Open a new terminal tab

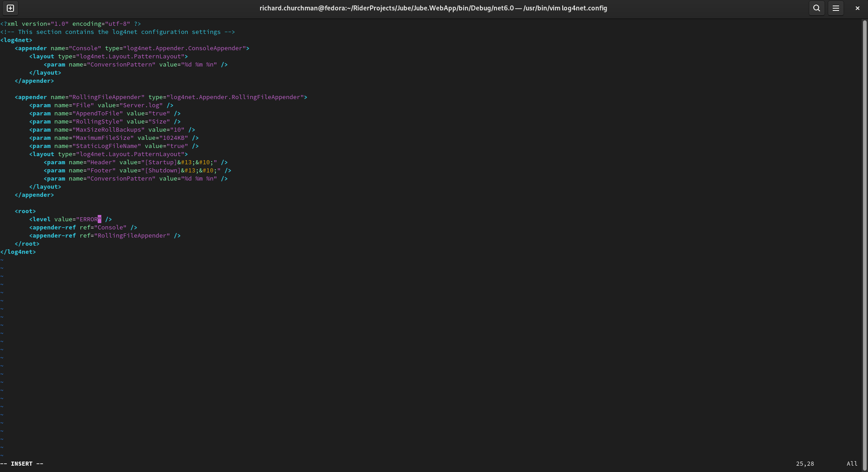(10, 8)
